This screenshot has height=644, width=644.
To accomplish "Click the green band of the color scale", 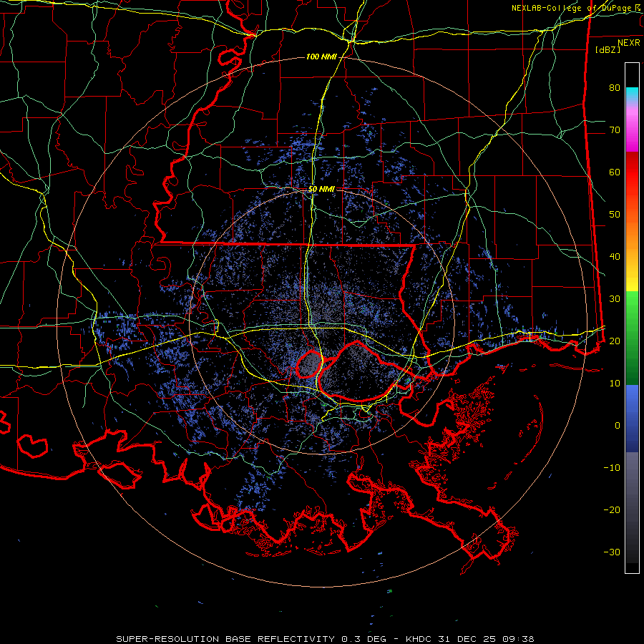I will coord(632,338).
